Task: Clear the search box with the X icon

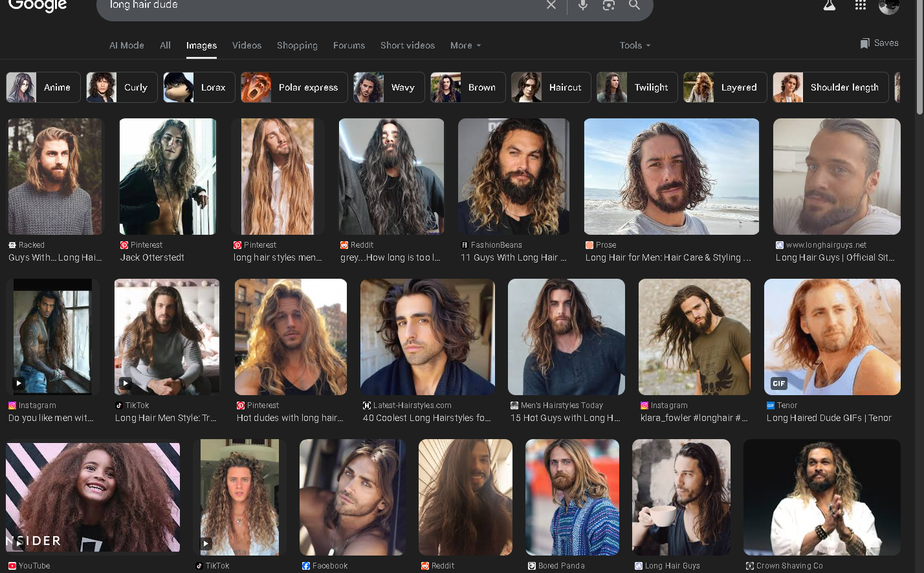Action: point(551,5)
